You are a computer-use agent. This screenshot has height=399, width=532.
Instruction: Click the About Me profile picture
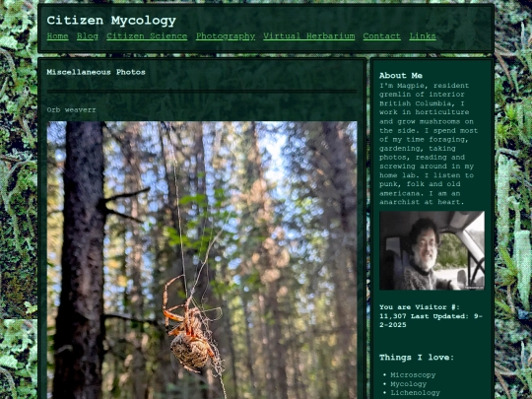432,250
